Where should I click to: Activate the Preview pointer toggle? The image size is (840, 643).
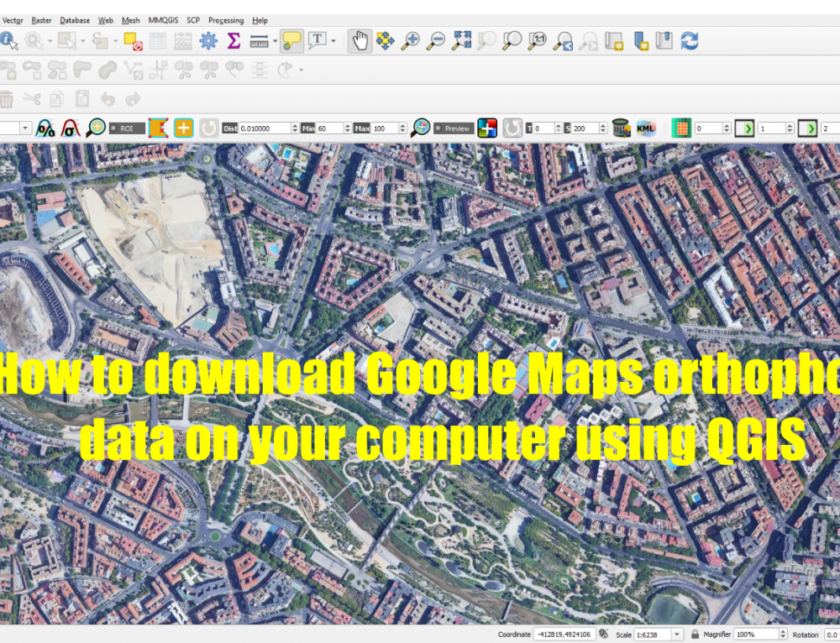[452, 128]
